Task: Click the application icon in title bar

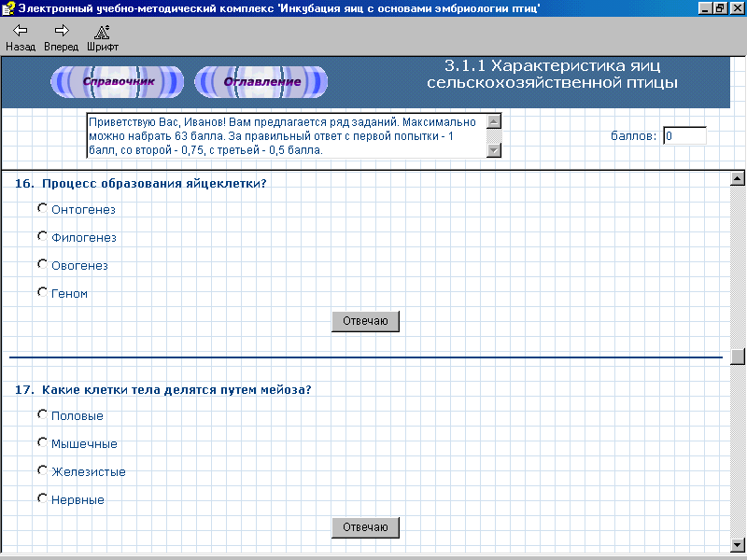Action: point(8,7)
